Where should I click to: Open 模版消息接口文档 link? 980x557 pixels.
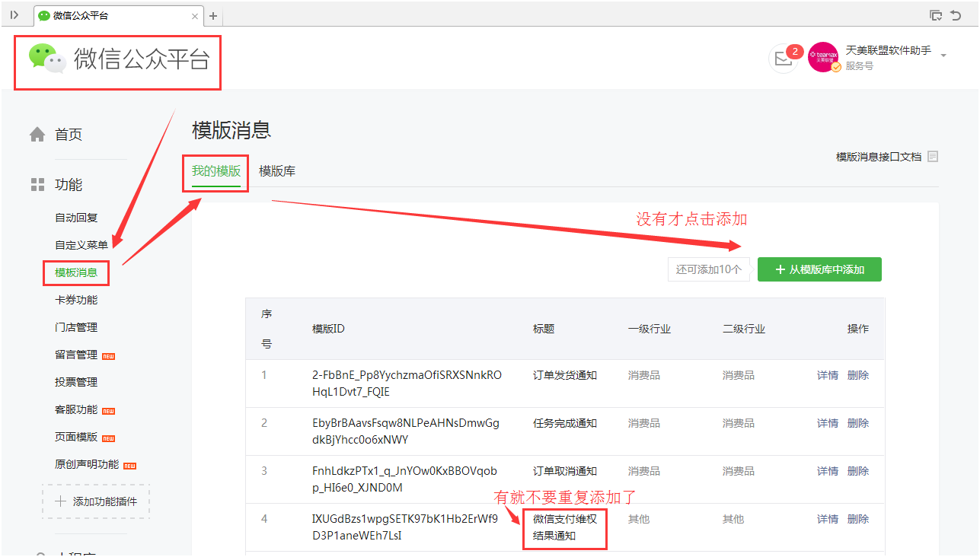(878, 157)
